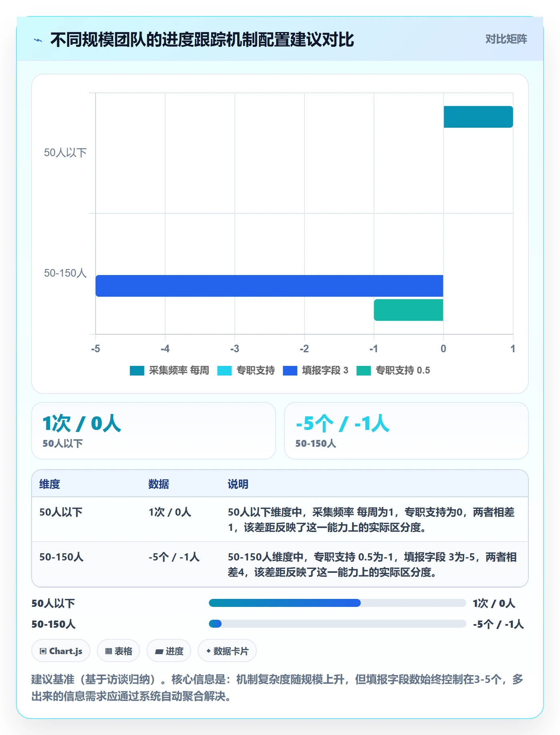Click the 50-150人 progress bar
Image resolution: width=560 pixels, height=735 pixels.
pyautogui.click(x=337, y=624)
